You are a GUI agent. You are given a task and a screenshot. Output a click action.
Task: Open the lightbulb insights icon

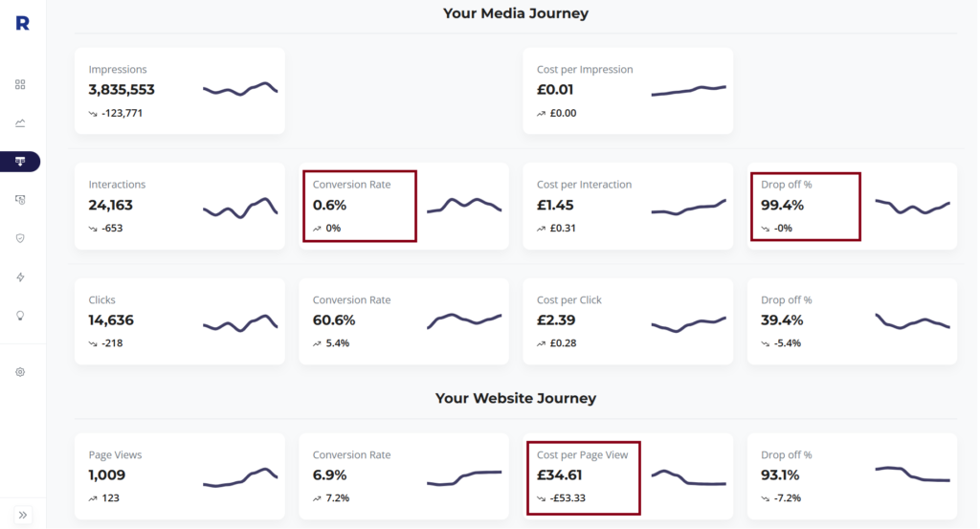click(20, 316)
